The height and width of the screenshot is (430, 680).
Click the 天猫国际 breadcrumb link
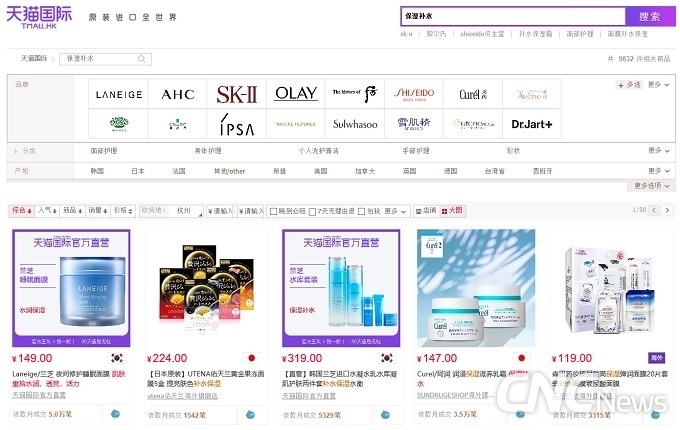[x=34, y=59]
